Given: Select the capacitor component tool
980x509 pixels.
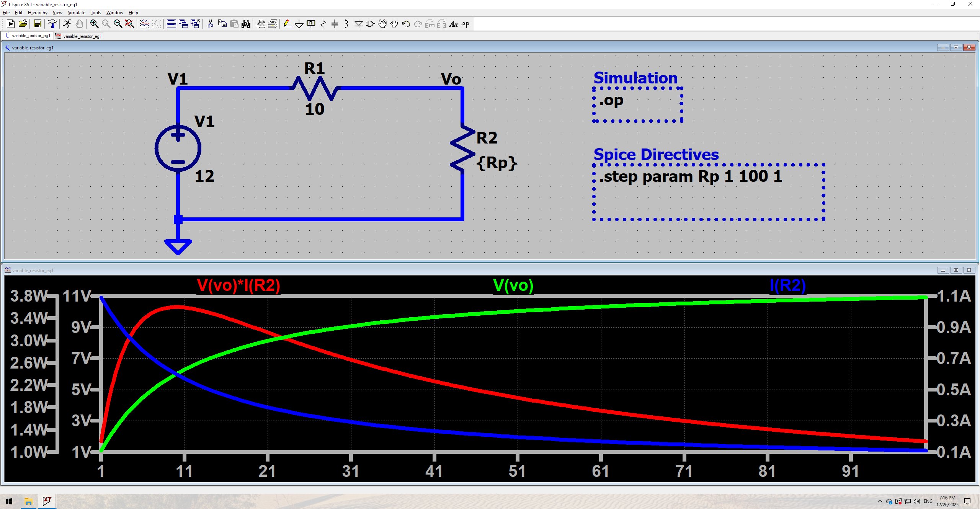Looking at the screenshot, I should pos(335,24).
